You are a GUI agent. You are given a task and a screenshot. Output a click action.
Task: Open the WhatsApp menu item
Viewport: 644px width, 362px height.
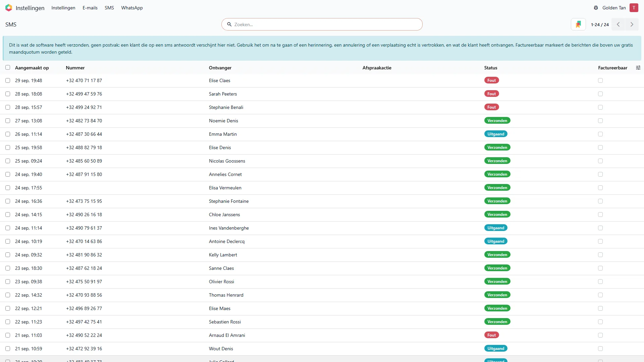132,8
